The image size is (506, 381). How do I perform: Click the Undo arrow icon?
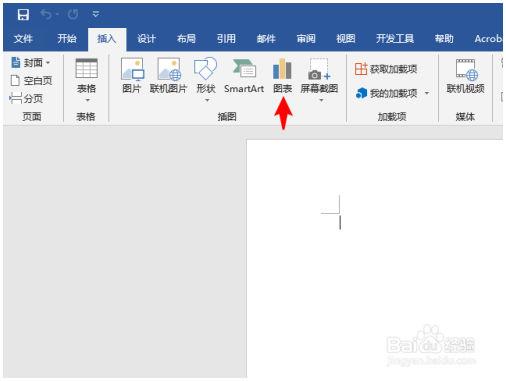46,14
